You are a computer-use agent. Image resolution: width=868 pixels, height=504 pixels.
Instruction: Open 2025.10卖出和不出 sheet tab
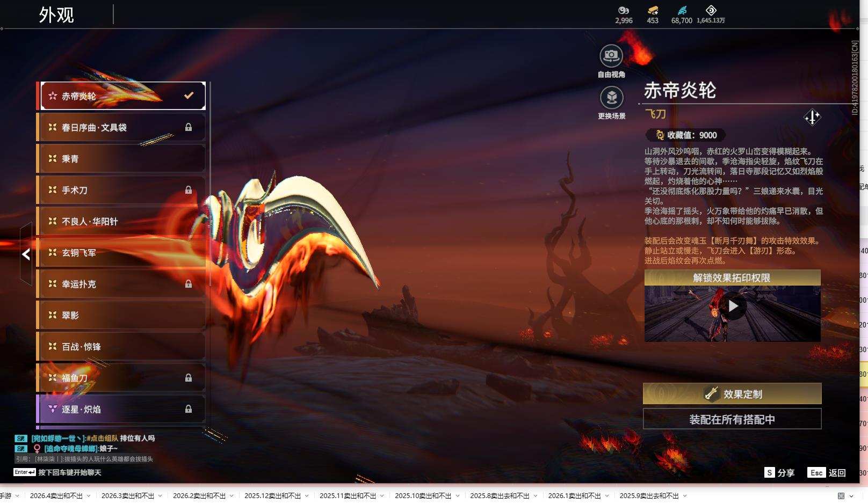[x=423, y=495]
